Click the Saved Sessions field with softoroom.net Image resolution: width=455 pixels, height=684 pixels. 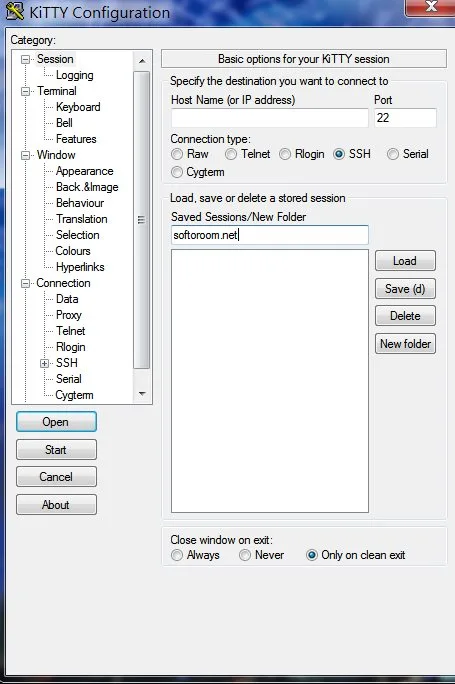[x=270, y=235]
